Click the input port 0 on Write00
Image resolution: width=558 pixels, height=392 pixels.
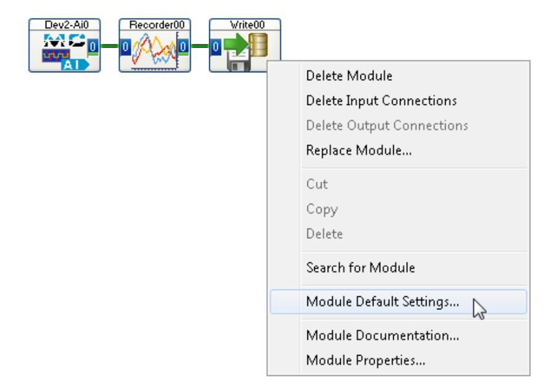tap(215, 46)
